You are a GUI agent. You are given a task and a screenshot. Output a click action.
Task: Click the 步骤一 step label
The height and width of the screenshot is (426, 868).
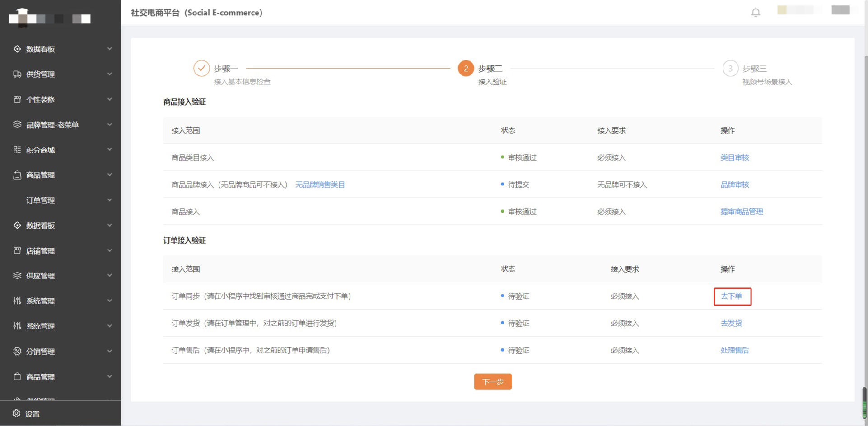point(226,69)
